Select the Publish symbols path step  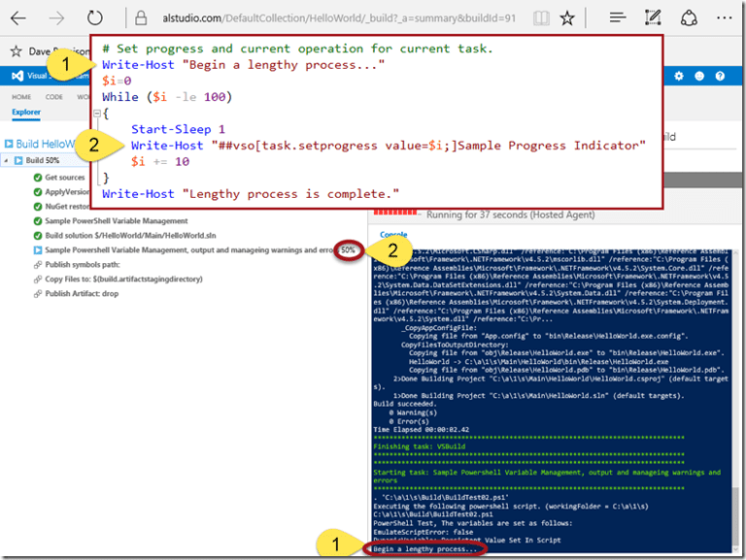click(x=83, y=264)
